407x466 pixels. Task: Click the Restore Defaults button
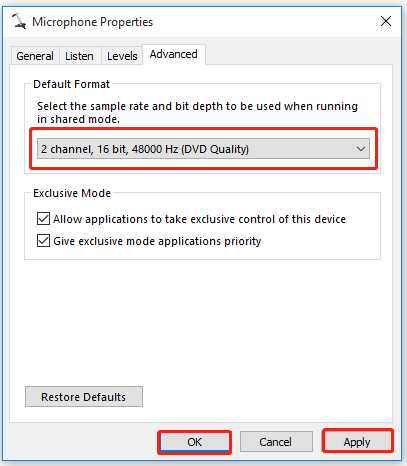[84, 397]
